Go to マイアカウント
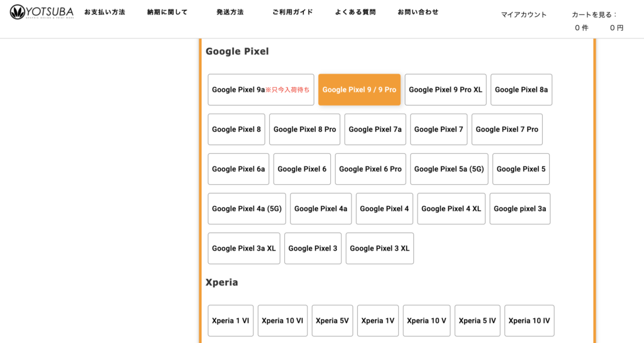This screenshot has height=343, width=644. 524,15
